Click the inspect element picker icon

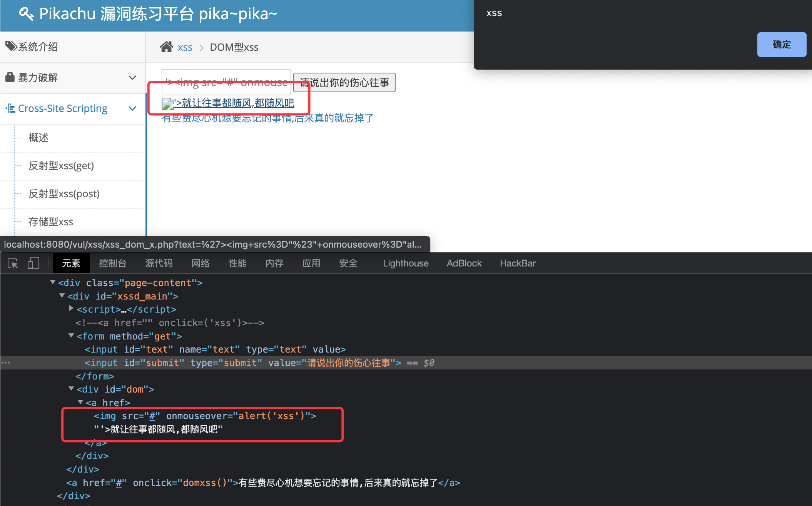(13, 263)
